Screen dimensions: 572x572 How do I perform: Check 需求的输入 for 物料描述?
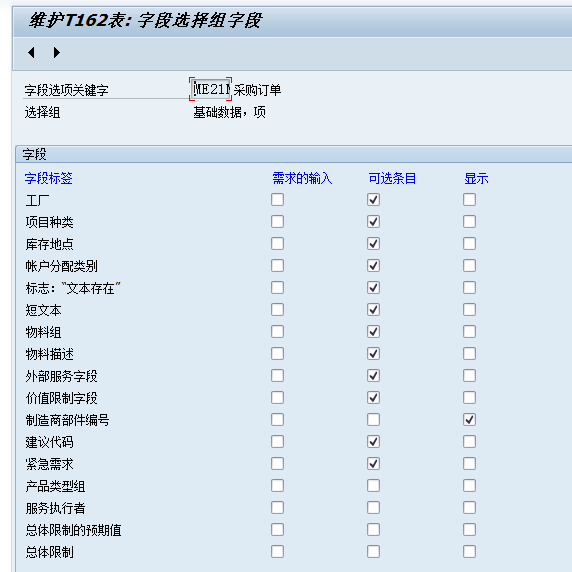277,353
